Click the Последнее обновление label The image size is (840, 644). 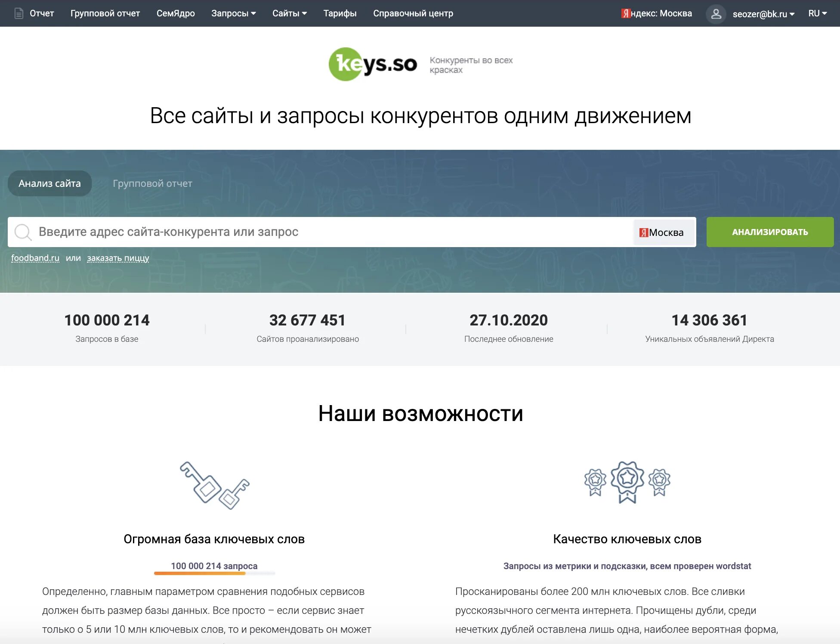point(509,339)
